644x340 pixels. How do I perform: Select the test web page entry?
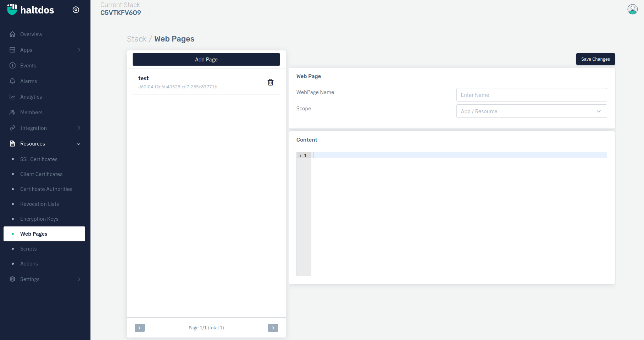[x=206, y=82]
